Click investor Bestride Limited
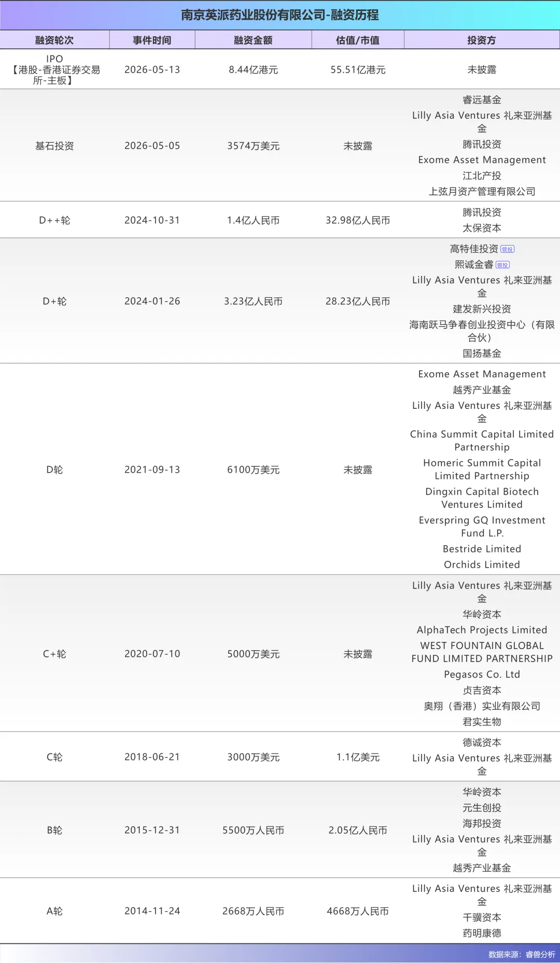The image size is (560, 963). tap(482, 548)
